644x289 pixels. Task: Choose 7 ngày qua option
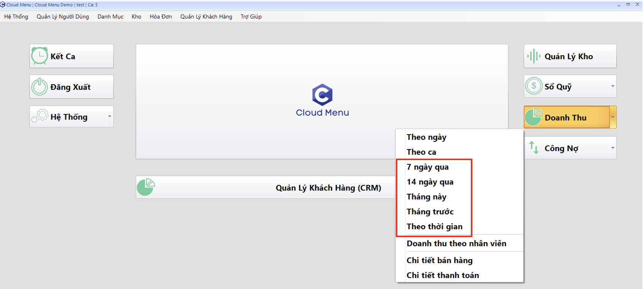459,167
